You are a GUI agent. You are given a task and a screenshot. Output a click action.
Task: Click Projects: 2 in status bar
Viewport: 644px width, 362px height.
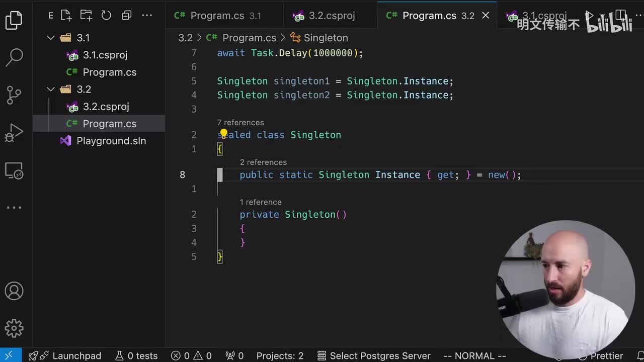coord(280,355)
